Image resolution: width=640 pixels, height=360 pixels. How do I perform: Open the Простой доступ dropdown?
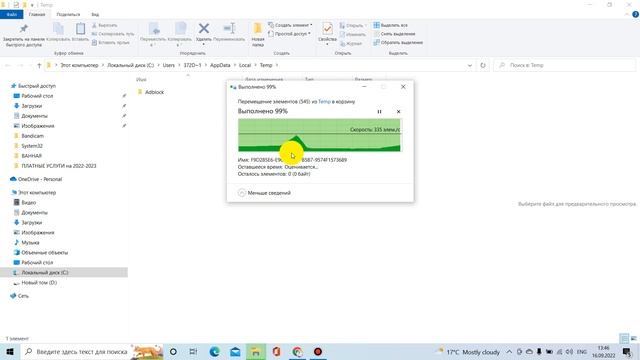click(x=289, y=34)
